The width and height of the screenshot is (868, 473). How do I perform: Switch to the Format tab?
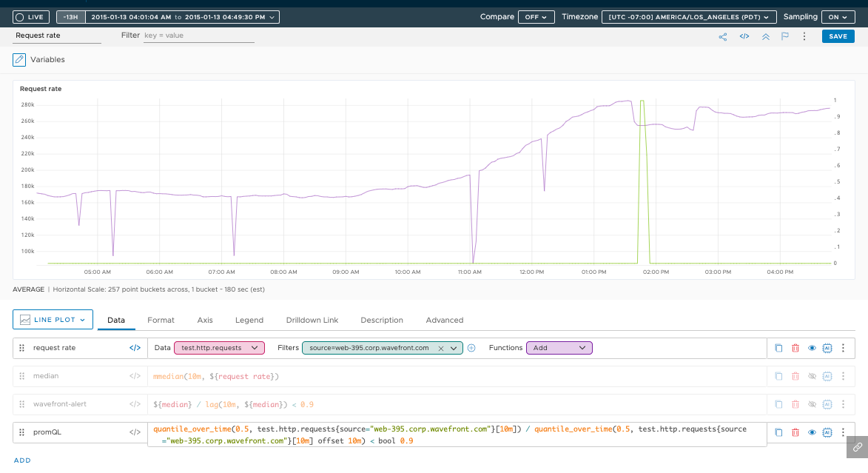pyautogui.click(x=161, y=320)
